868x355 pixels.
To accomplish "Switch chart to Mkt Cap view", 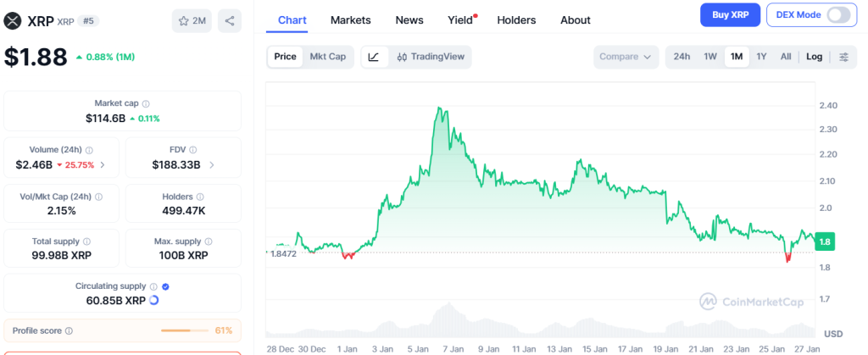I will pos(327,57).
